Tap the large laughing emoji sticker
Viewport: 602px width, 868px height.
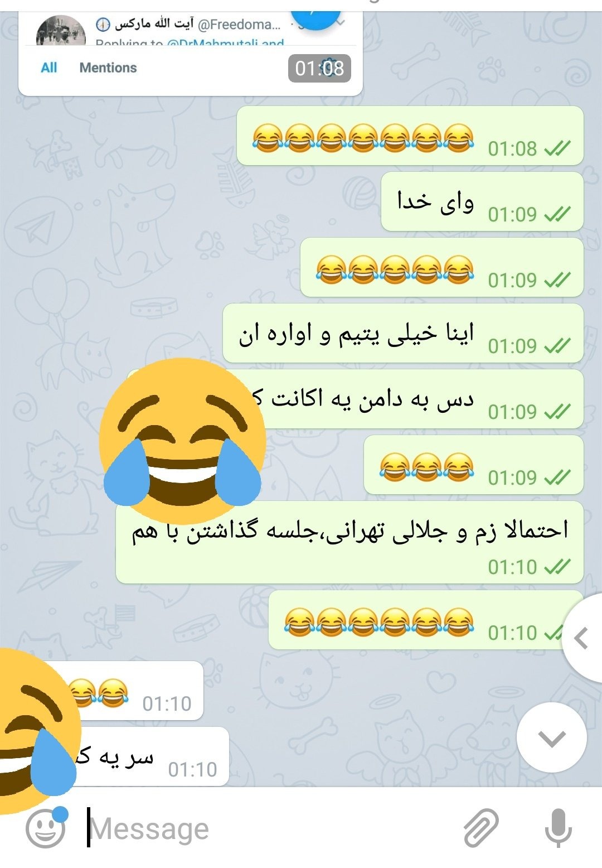182,440
